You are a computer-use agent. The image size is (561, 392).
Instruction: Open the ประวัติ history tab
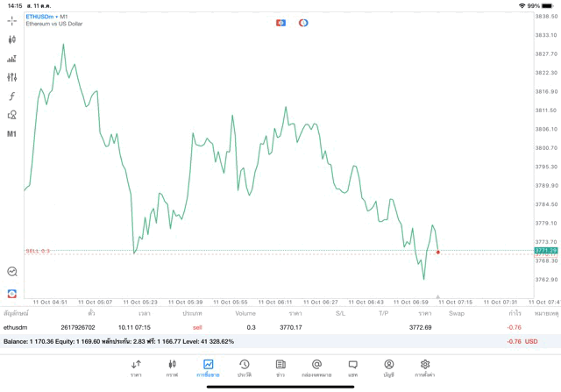(244, 367)
